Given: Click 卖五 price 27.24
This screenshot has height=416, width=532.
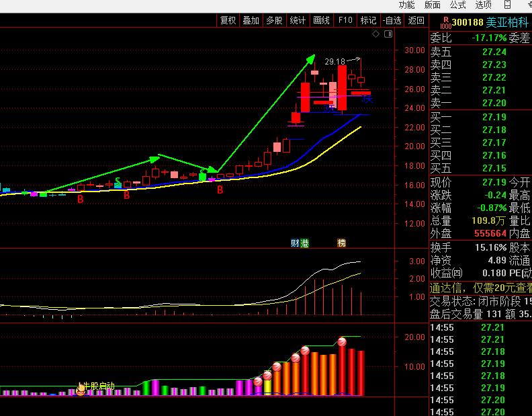Looking at the screenshot, I should pyautogui.click(x=494, y=52).
